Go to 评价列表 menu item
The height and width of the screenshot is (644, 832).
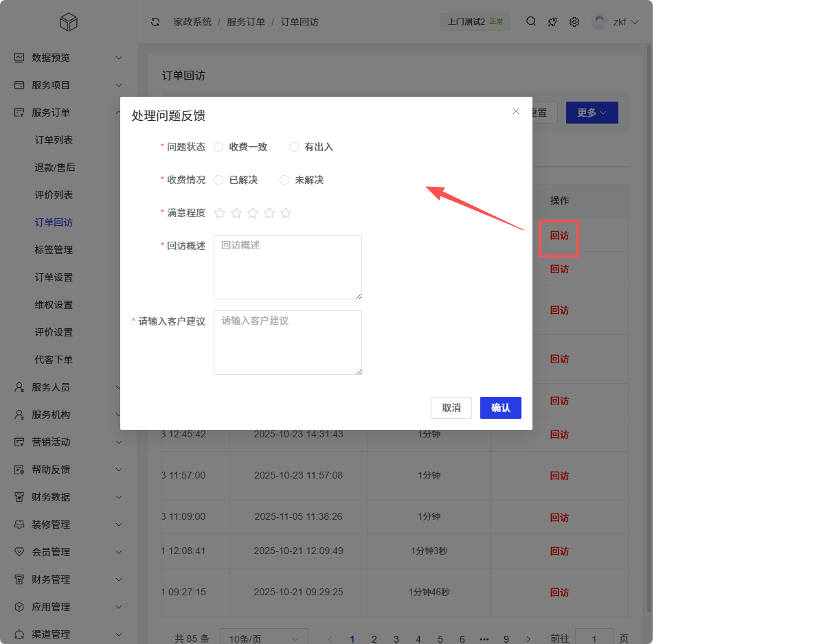point(54,195)
